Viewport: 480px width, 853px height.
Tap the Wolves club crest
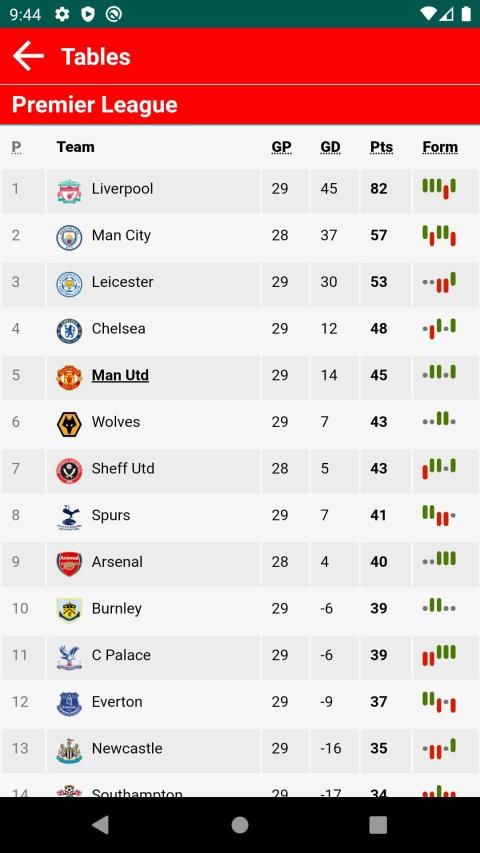(x=69, y=424)
